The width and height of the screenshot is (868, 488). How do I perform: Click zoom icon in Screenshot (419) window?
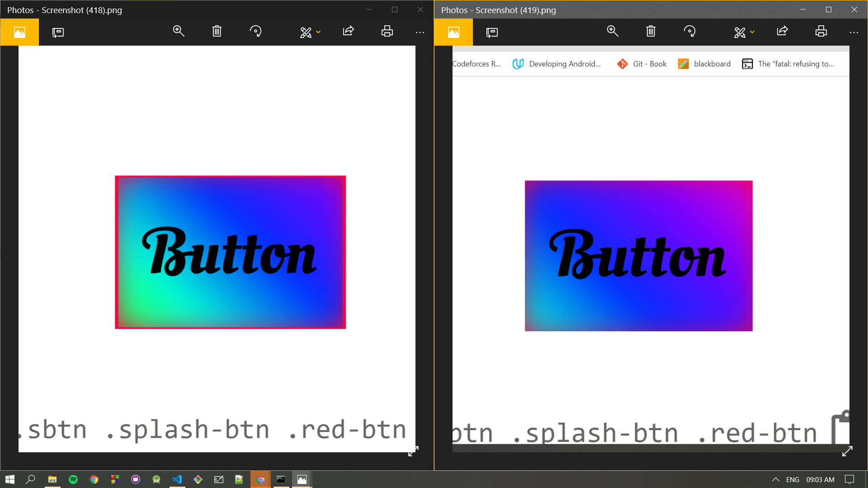613,32
